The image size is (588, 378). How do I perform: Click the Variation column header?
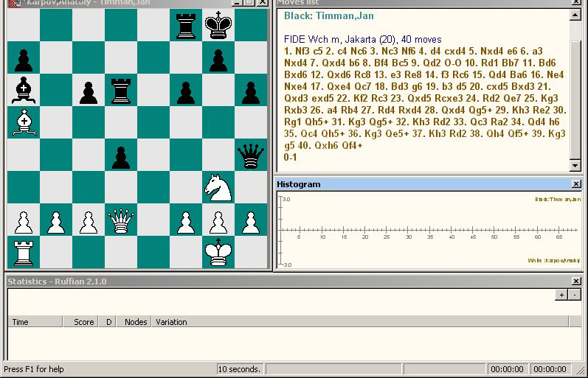171,322
